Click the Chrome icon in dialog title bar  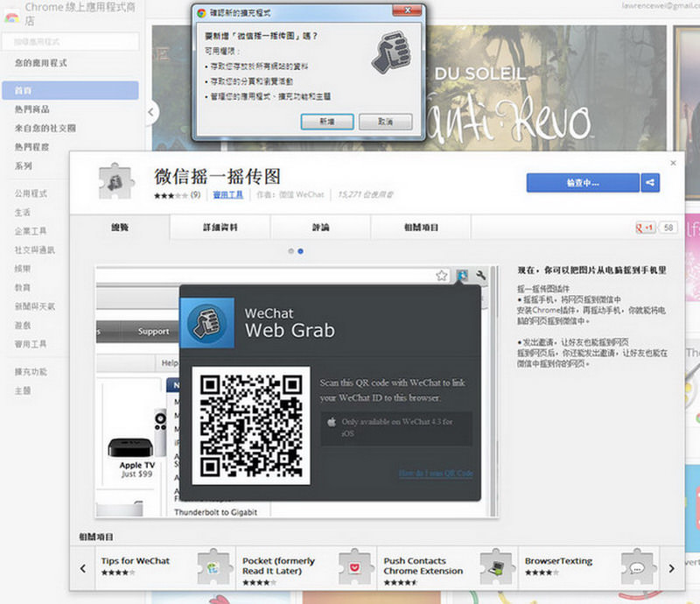point(202,13)
